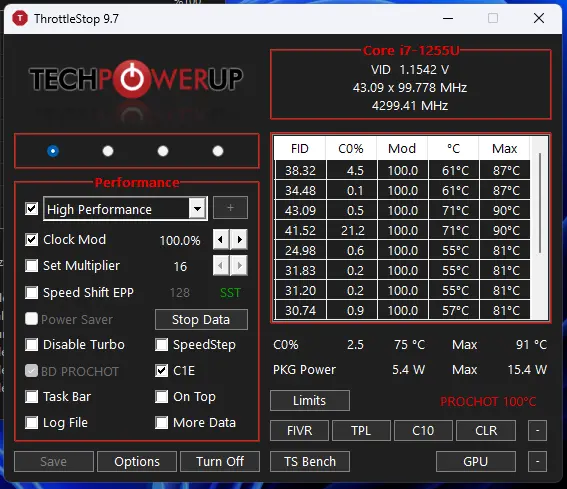
Task: Open the C10 C-states window
Action: [x=423, y=430]
